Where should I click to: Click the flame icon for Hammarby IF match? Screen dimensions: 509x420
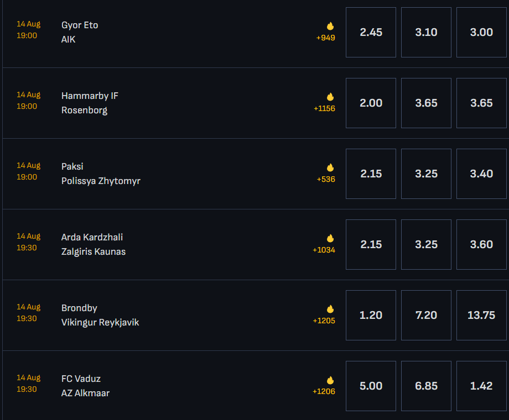(x=330, y=97)
